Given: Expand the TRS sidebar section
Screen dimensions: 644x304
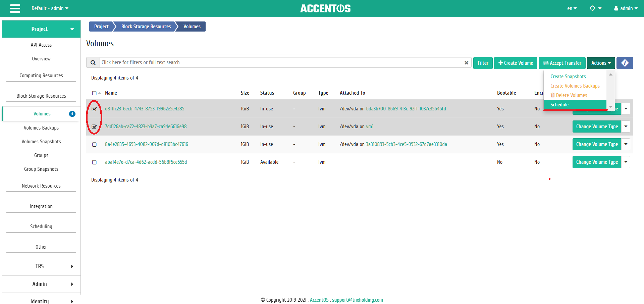Looking at the screenshot, I should (x=41, y=266).
